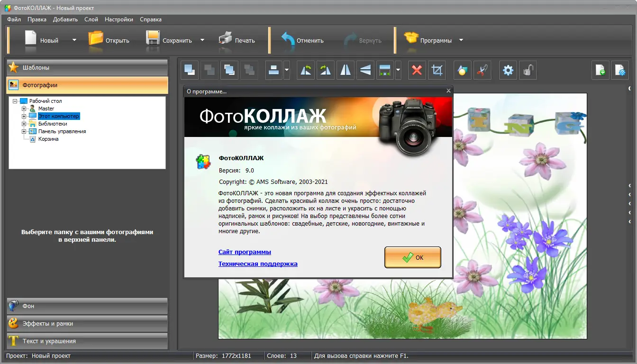Select the Фотографии panel tab
This screenshot has width=637, height=364.
87,85
